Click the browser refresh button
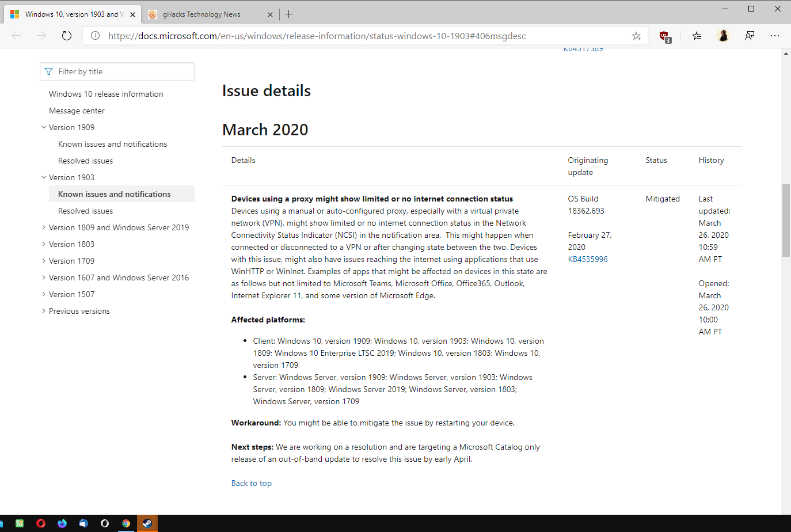This screenshot has height=532, width=791. 67,36
